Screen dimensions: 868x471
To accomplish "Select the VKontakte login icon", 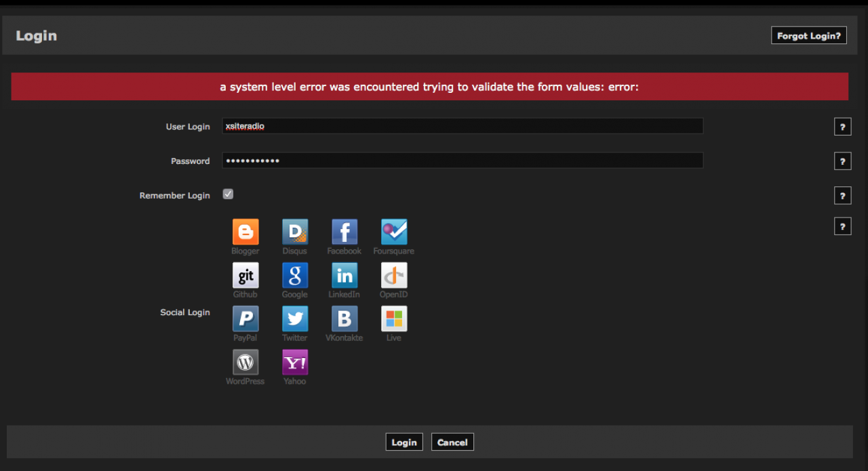I will tap(344, 319).
